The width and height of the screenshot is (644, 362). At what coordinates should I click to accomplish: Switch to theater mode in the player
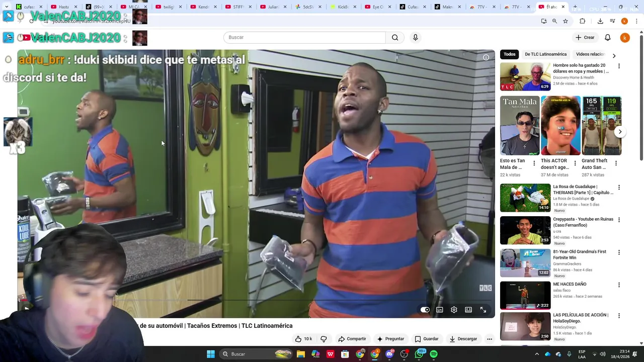click(x=468, y=310)
